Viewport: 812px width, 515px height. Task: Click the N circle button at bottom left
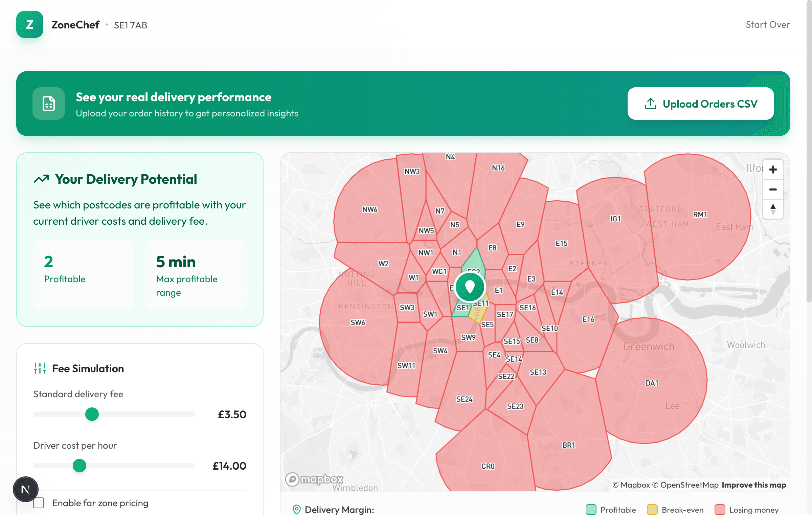[25, 489]
